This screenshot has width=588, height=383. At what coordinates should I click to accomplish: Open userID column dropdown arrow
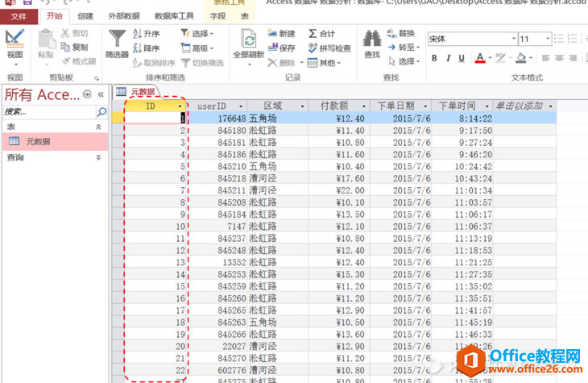point(241,106)
